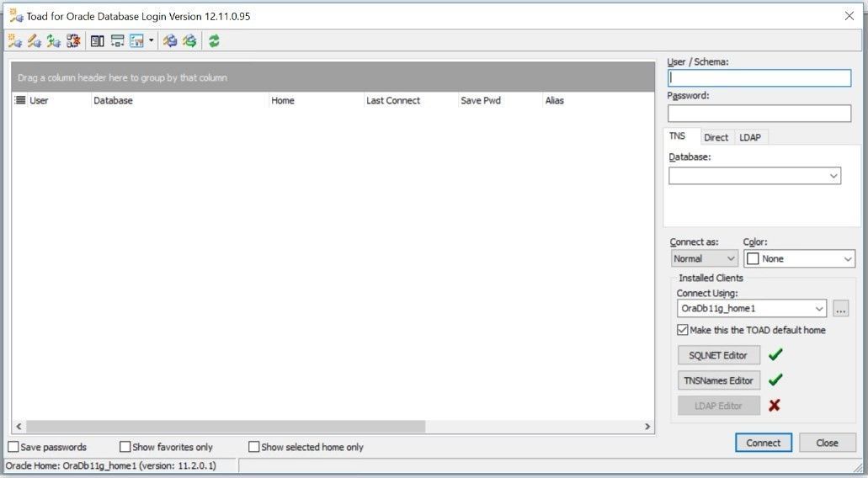Sort by the Last Connect column header

click(411, 100)
